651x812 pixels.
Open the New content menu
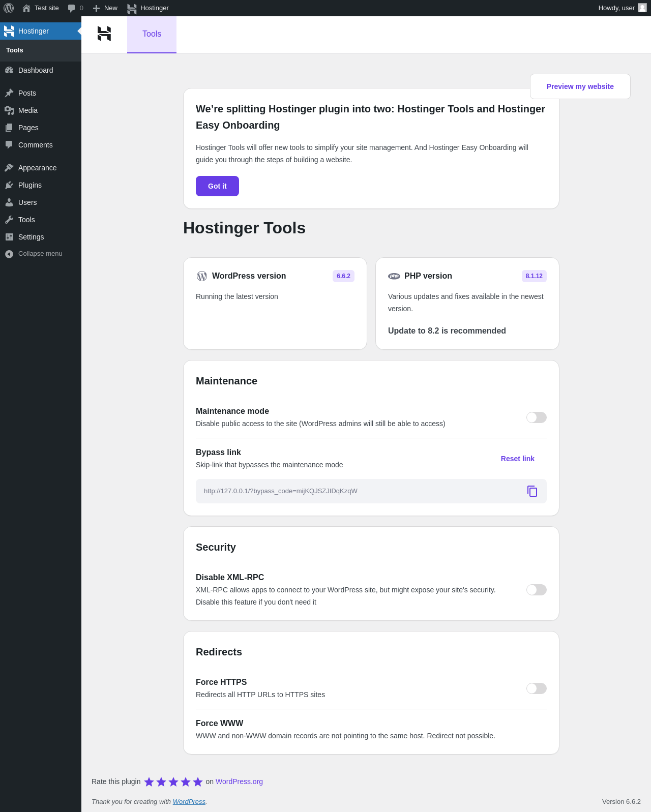(x=105, y=8)
